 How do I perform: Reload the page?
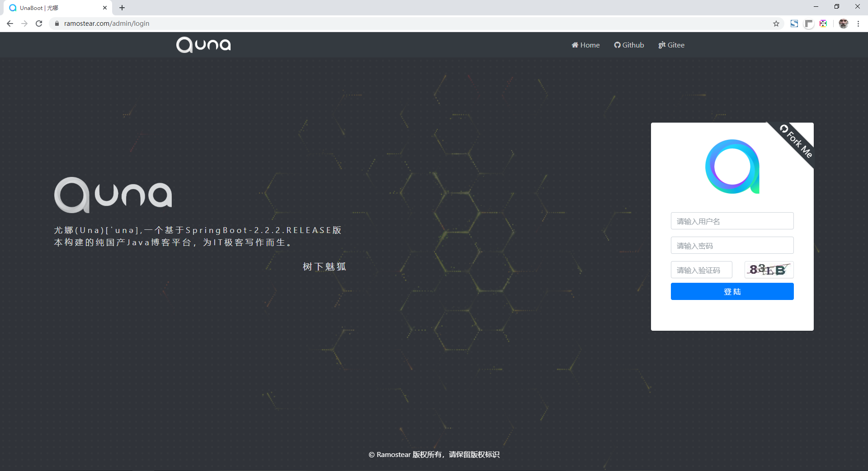[39, 24]
